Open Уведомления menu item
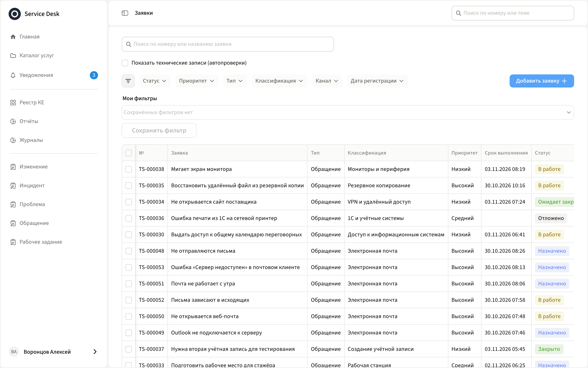Viewport: 588px width, 368px height. (x=36, y=75)
